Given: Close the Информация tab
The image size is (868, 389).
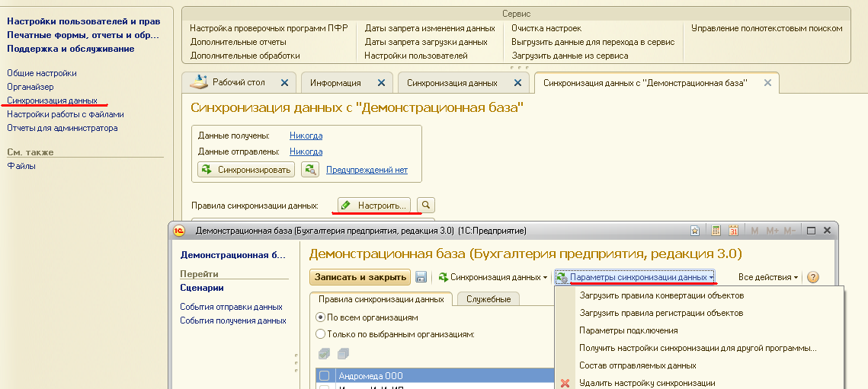Looking at the screenshot, I should (381, 83).
